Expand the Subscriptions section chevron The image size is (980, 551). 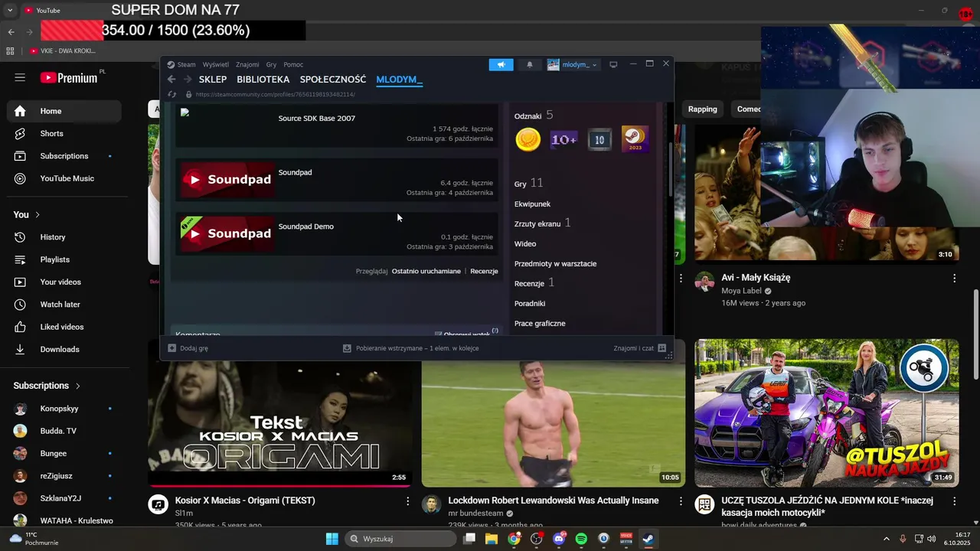[x=77, y=386]
